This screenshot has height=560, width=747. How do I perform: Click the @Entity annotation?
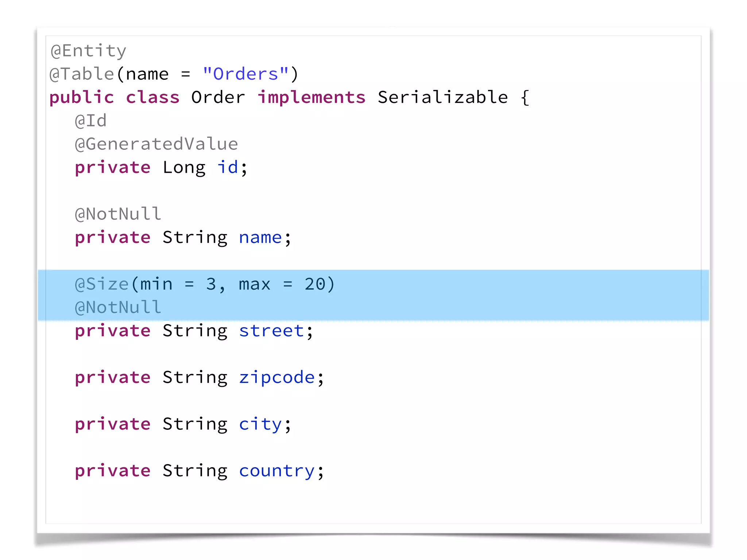89,51
